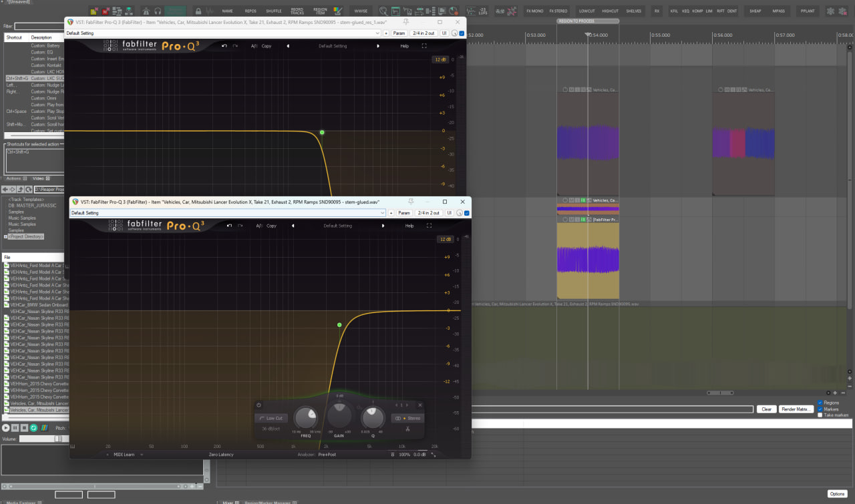Toggle UI button in front FX window

point(450,213)
